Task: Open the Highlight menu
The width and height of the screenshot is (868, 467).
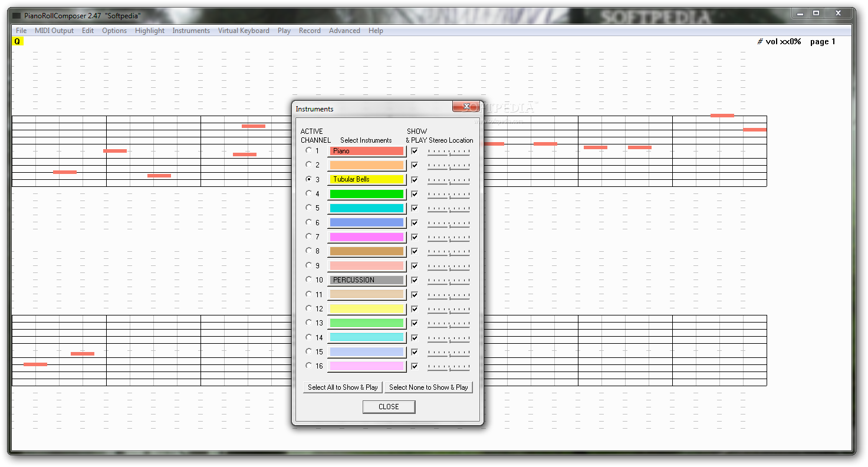Action: 150,31
